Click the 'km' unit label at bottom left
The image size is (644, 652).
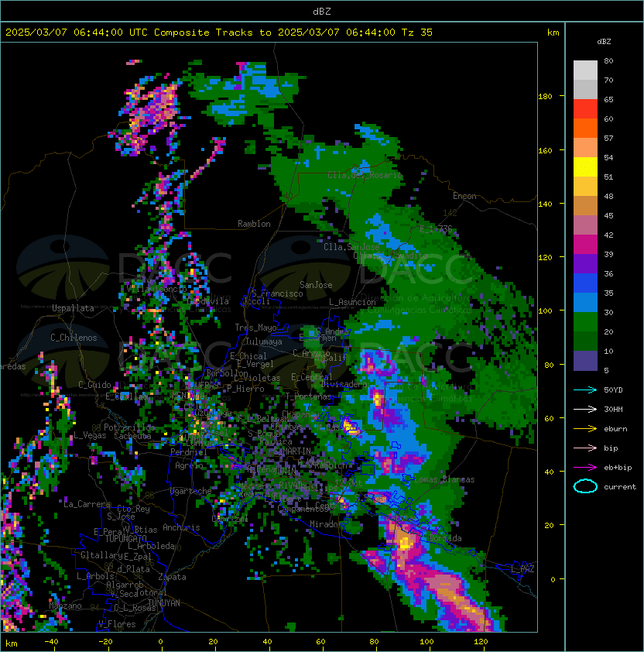click(12, 643)
